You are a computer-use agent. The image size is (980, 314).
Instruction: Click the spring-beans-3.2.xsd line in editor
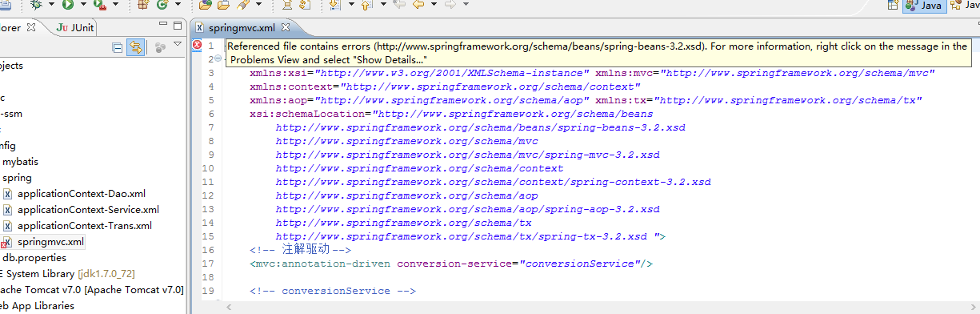click(x=481, y=127)
